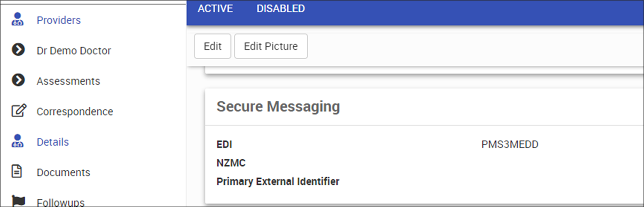
Task: Switch to the ACTIVE tab
Action: tap(215, 9)
